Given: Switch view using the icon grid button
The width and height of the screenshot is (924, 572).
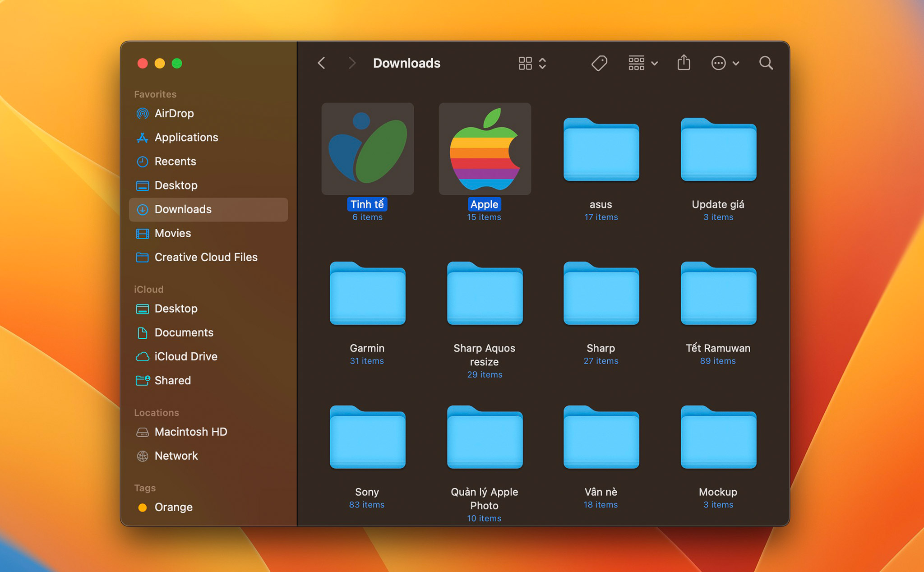Looking at the screenshot, I should click(x=525, y=63).
